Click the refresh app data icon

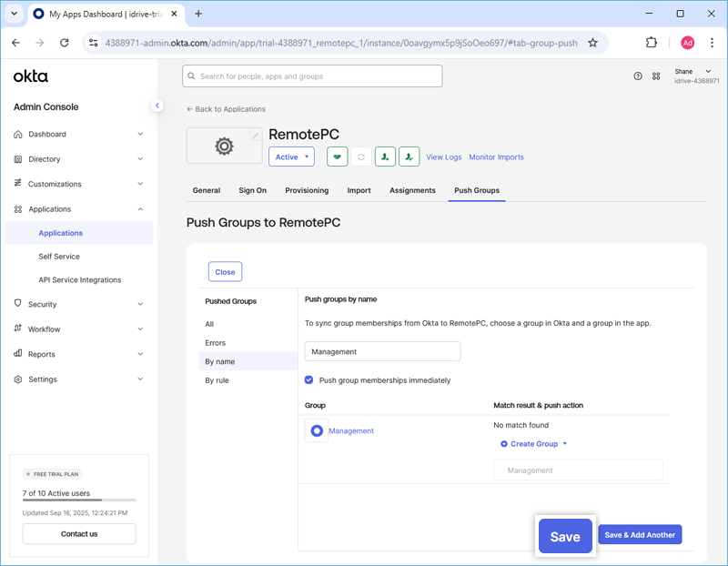[361, 157]
